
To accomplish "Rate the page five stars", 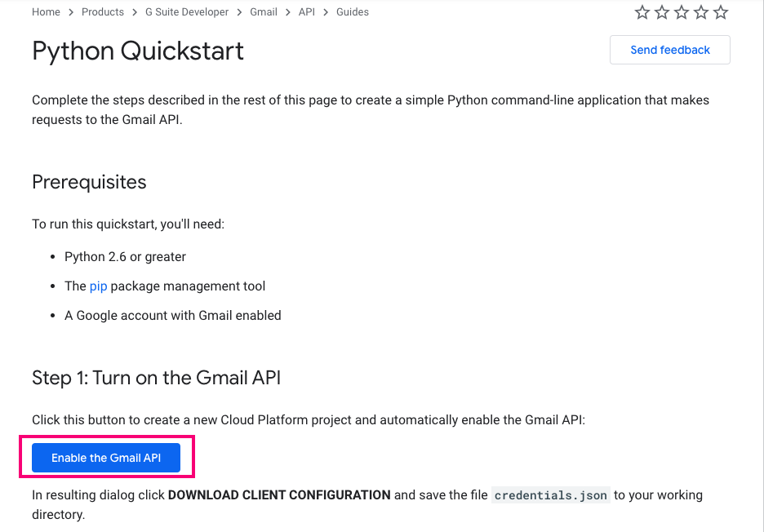I will point(721,12).
